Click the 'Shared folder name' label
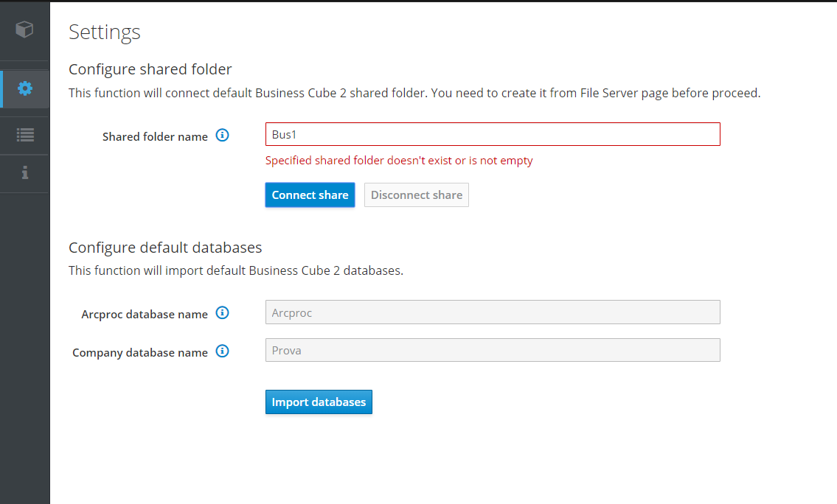The image size is (837, 504). coord(155,136)
